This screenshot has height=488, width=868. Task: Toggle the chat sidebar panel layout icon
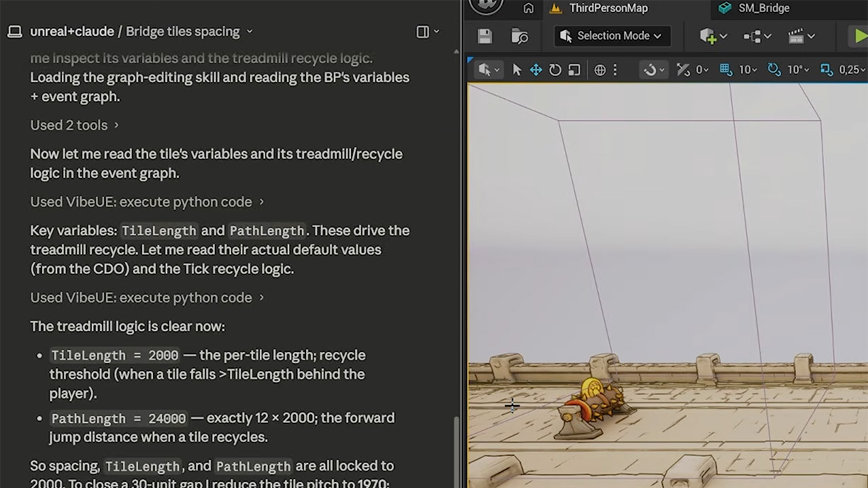pyautogui.click(x=422, y=32)
